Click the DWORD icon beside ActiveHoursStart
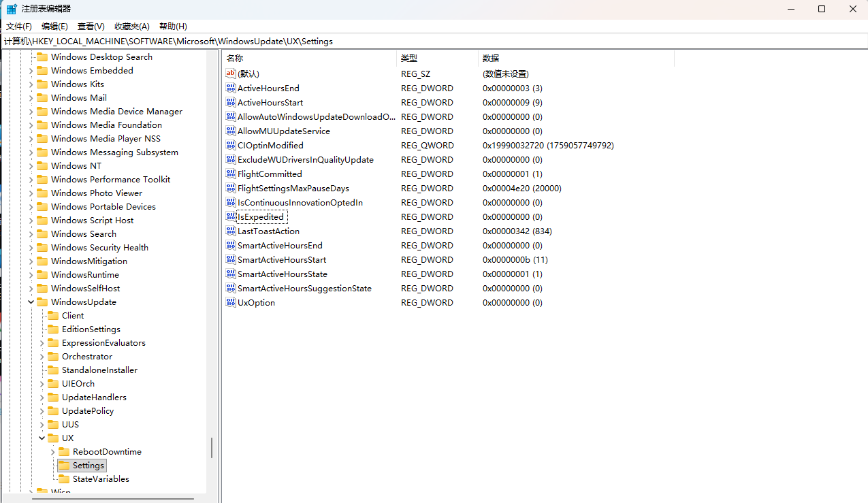The height and width of the screenshot is (503, 868). 230,102
